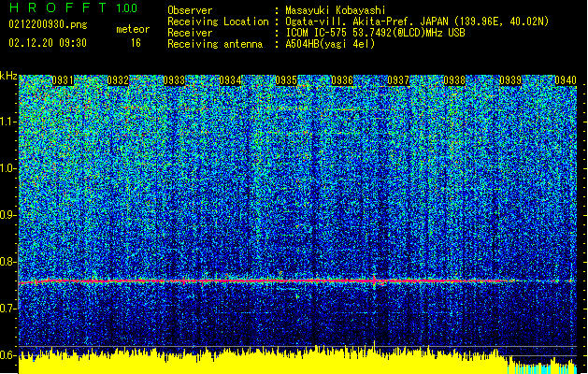Click the meteor label
Screen dimensions: 588x374
coord(133,29)
